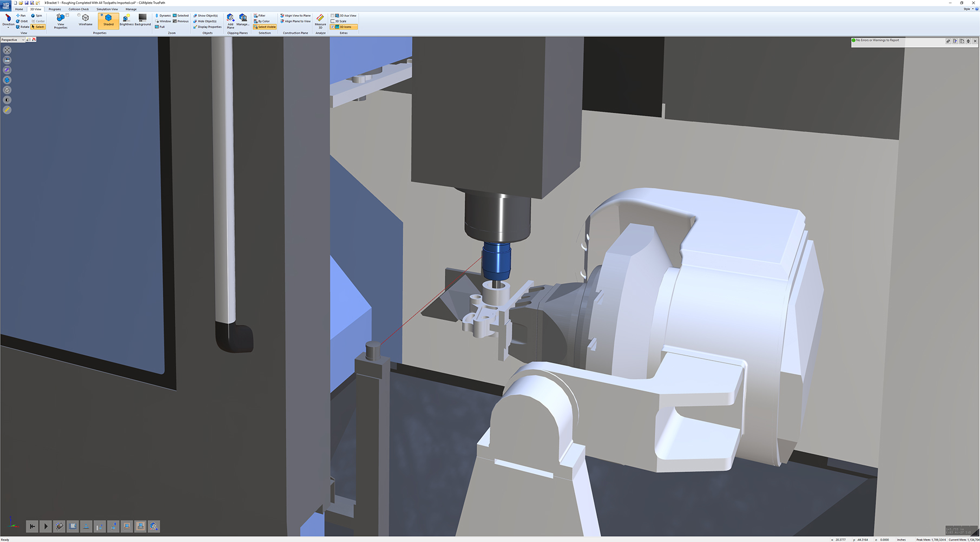Open the Simulation View tab
Image resolution: width=980 pixels, height=542 pixels.
tap(107, 9)
